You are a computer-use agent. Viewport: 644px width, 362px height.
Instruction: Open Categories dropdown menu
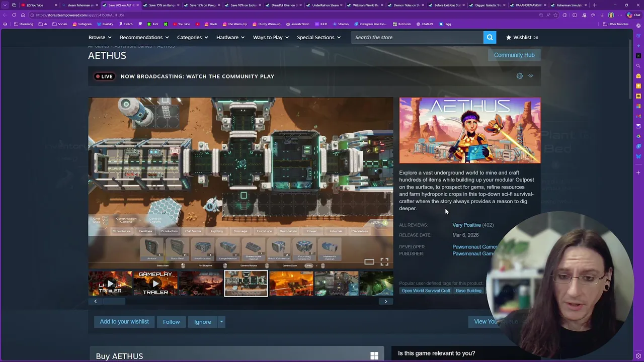click(192, 37)
